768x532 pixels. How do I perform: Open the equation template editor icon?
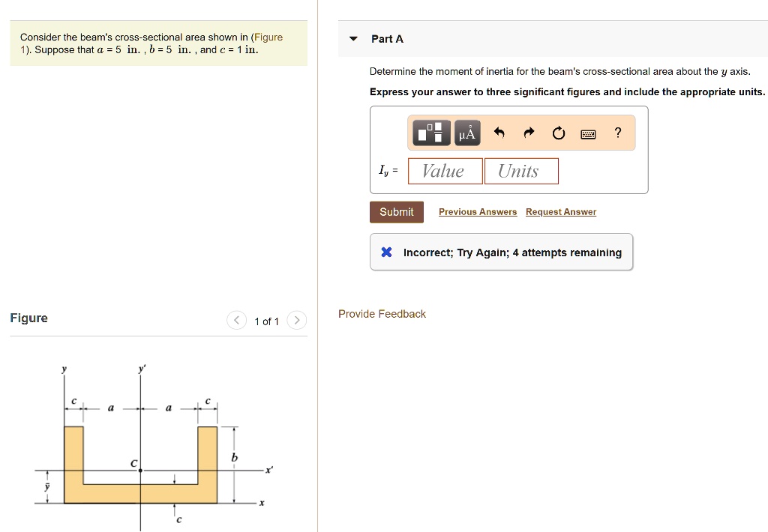click(x=430, y=133)
